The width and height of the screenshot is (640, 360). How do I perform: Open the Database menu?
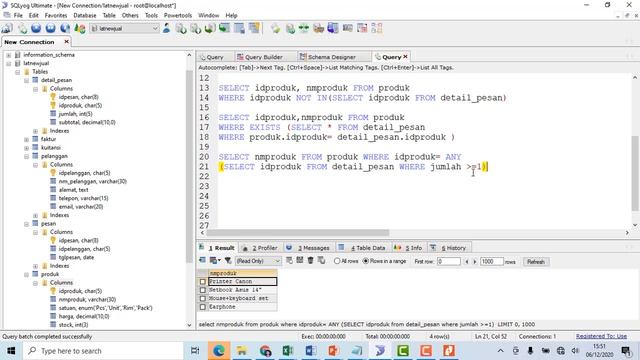[x=84, y=15]
